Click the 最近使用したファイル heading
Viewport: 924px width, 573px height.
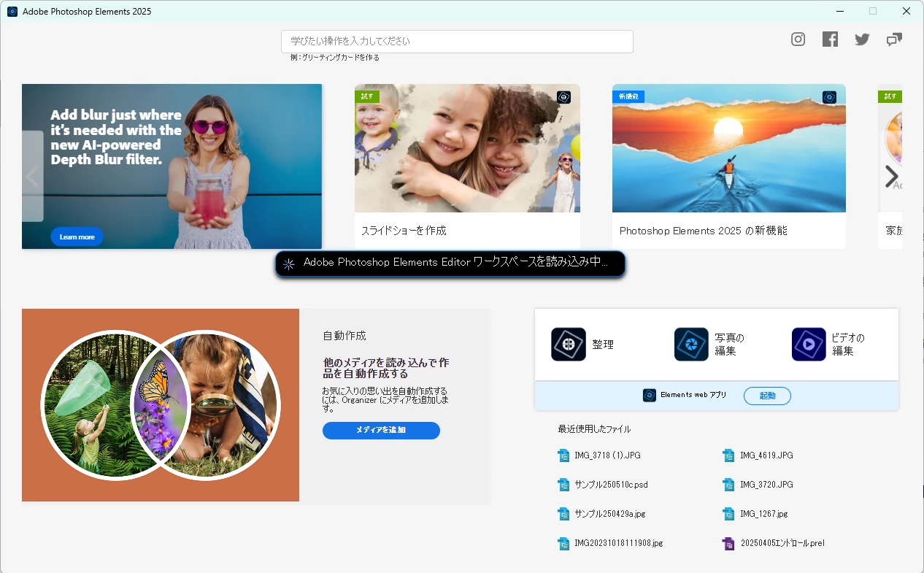pyautogui.click(x=594, y=429)
